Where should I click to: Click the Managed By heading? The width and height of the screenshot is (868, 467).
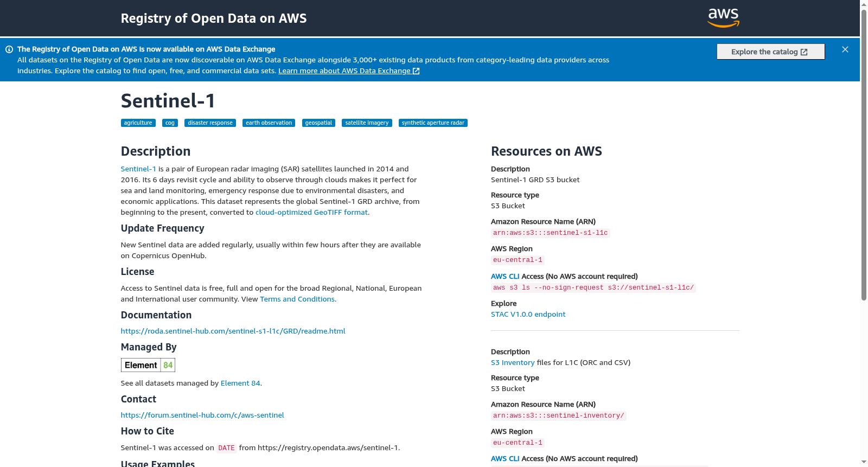point(149,347)
